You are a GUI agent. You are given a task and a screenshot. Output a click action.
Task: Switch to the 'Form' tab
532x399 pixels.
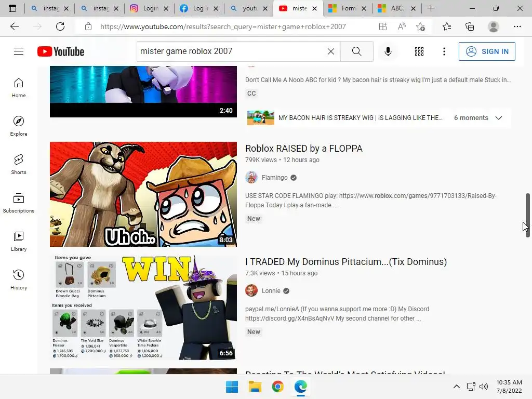pos(348,8)
